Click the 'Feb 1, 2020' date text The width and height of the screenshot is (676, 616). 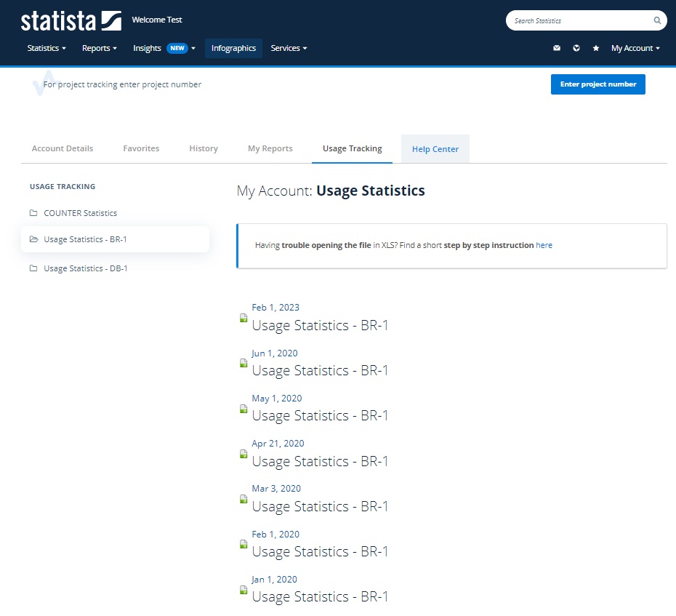[275, 534]
